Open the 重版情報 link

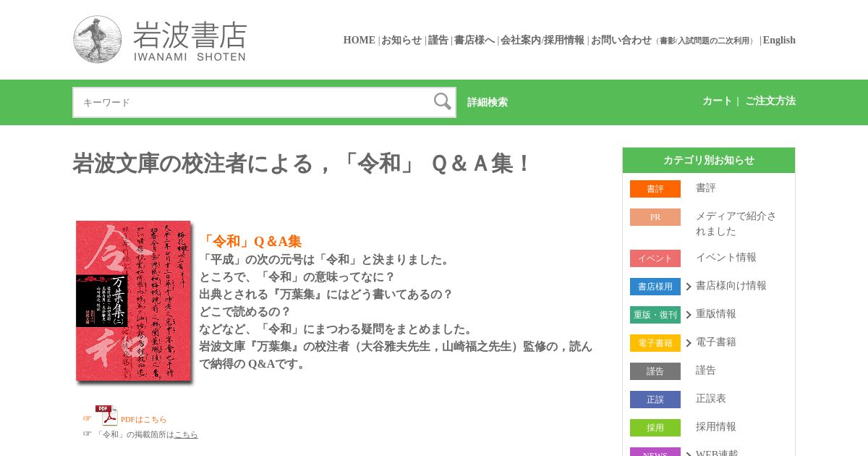pyautogui.click(x=716, y=314)
